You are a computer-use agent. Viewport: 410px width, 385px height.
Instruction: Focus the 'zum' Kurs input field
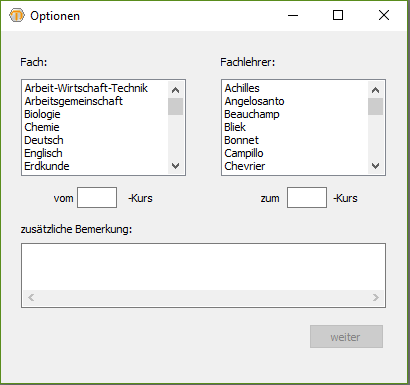coord(307,197)
